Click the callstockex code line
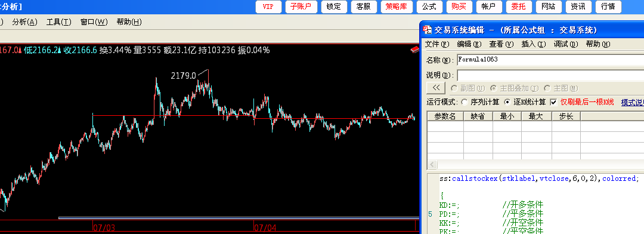Viewport: 644px width, 234px height. (539, 178)
